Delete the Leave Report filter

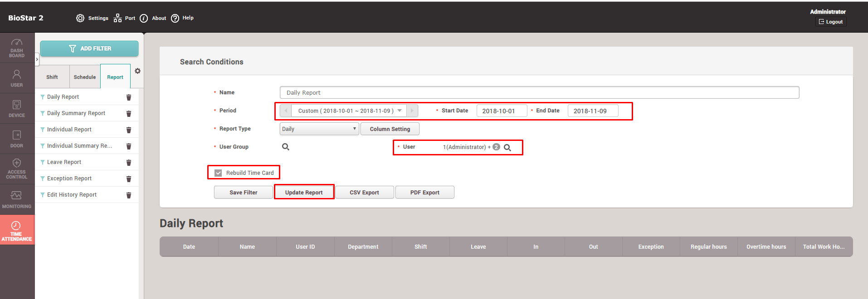pyautogui.click(x=129, y=163)
